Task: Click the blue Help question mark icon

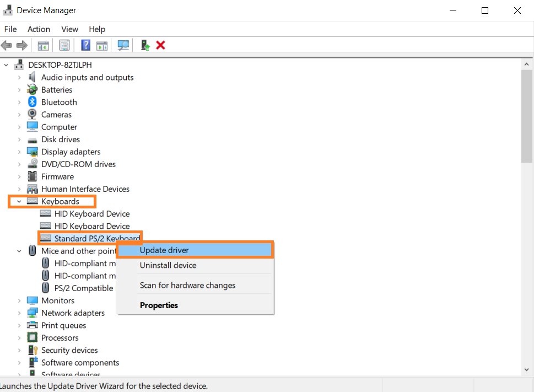Action: 86,45
